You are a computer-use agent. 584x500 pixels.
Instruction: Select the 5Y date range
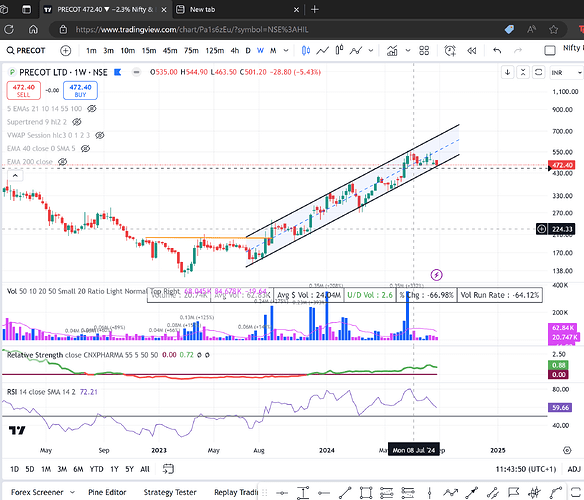[129, 469]
